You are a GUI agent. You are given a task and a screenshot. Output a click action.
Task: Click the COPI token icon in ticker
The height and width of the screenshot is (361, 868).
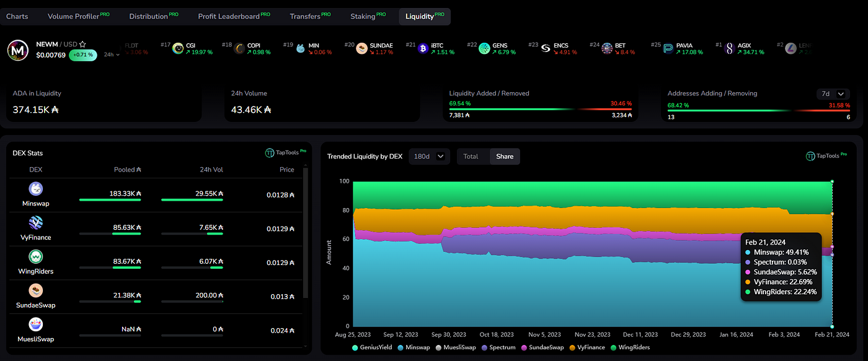239,48
